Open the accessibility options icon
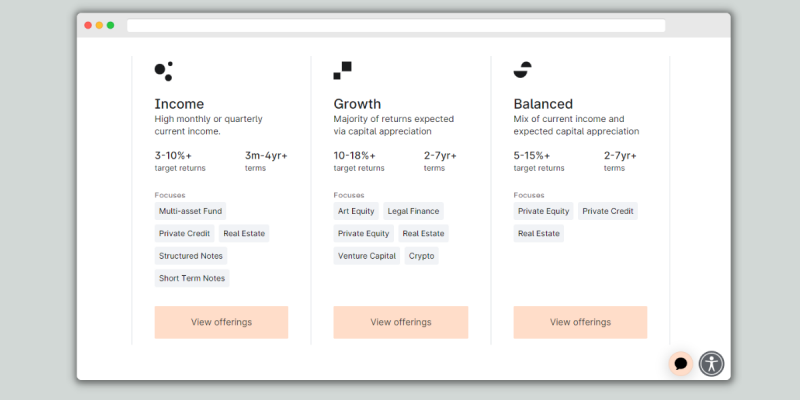 pos(711,364)
